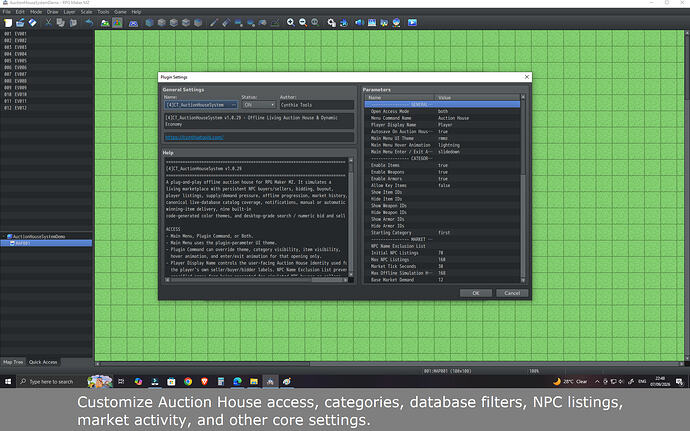Switch to Map editing mode icon
Screen dimensions: 690x431
point(105,22)
